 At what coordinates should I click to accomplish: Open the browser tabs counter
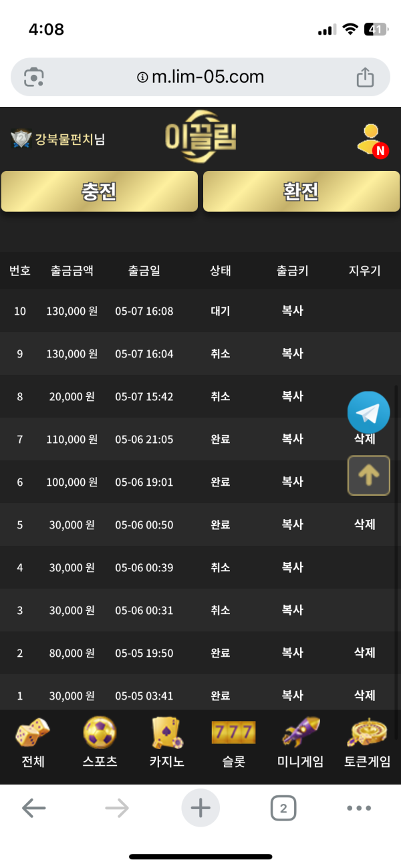tap(283, 809)
